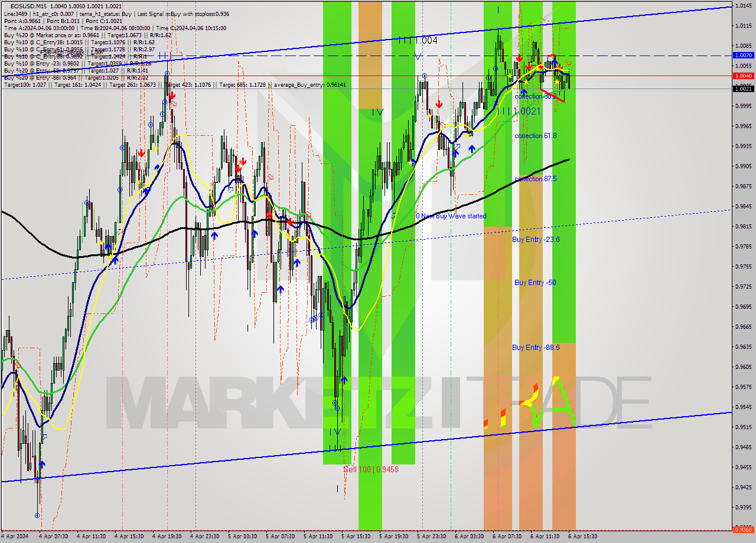Select the 'correction 61.8' level label
This screenshot has height=543, width=756.
[x=535, y=136]
